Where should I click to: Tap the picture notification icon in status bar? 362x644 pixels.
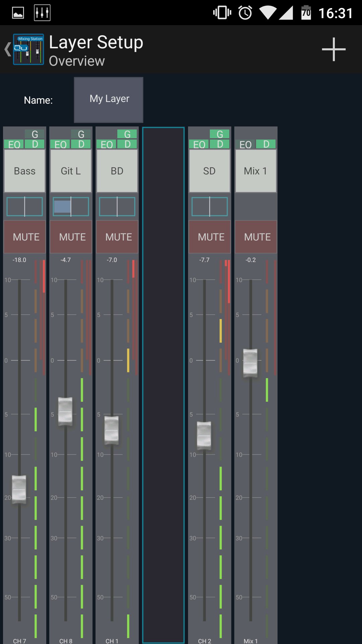click(x=18, y=13)
